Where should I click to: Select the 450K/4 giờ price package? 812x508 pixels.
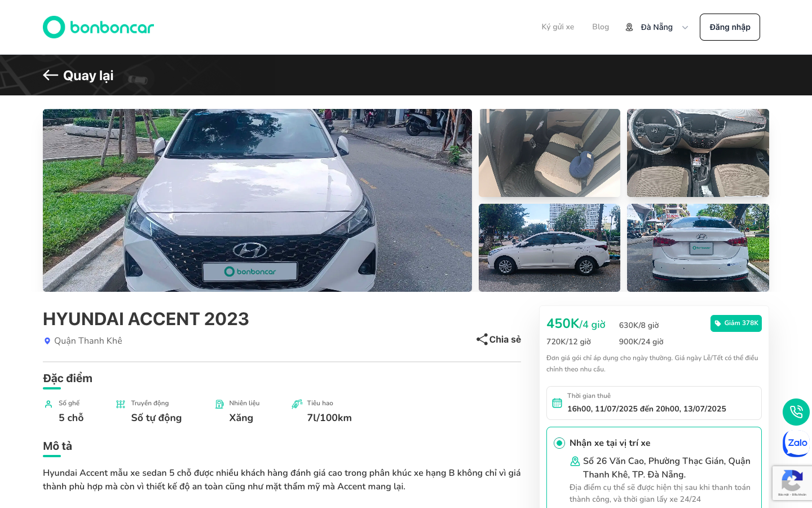pyautogui.click(x=576, y=324)
